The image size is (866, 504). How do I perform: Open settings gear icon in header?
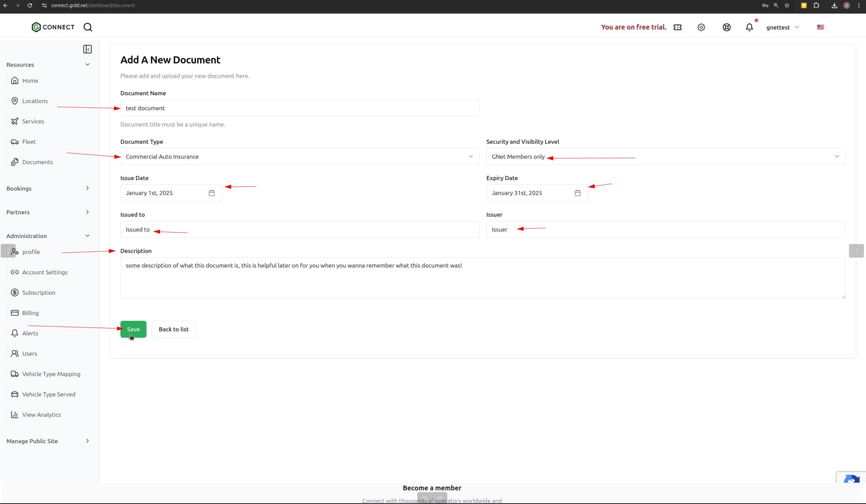[x=701, y=27]
